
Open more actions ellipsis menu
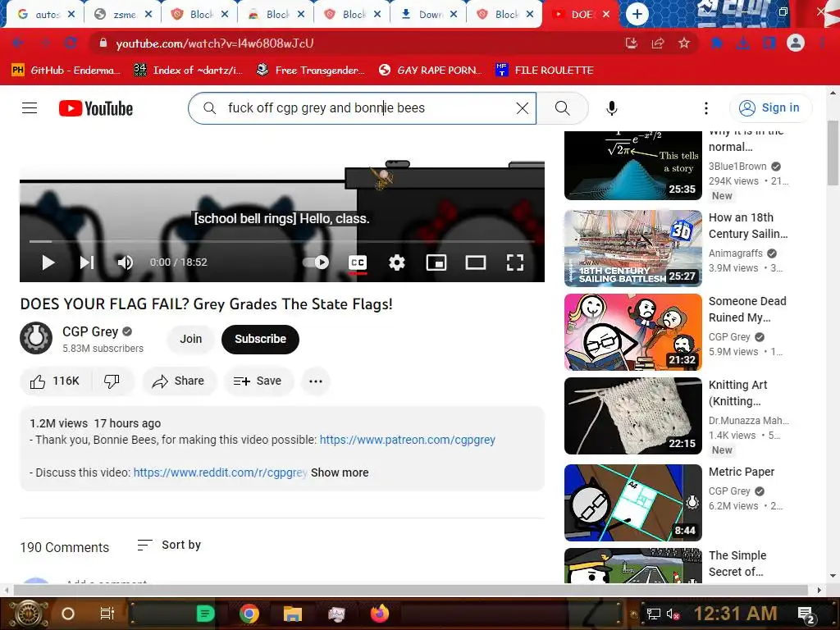(x=316, y=381)
